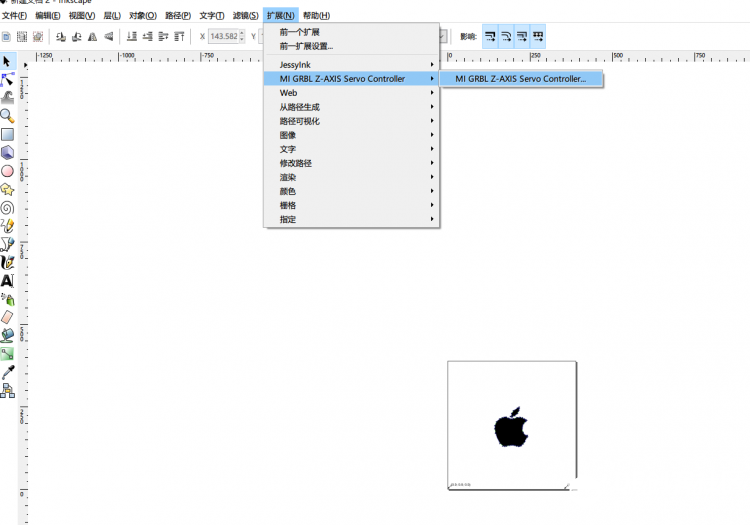Open the 编辑(E) menu
Screen dimensions: 750x525
click(48, 15)
